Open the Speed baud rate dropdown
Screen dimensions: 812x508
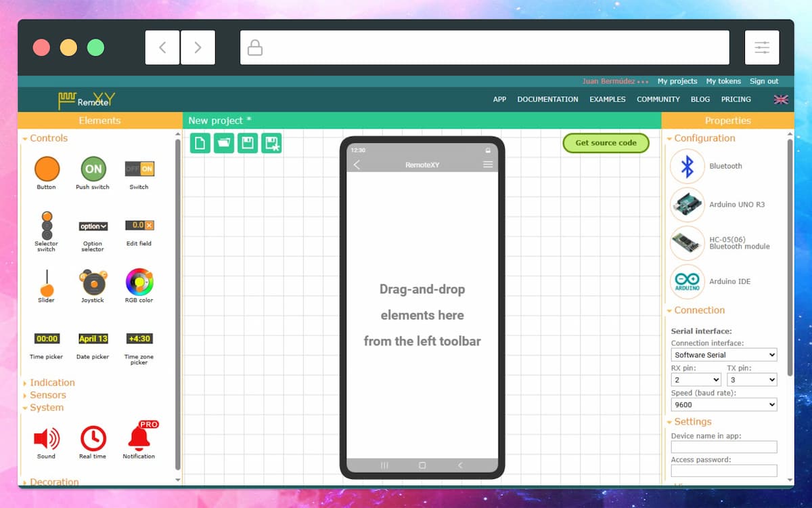[724, 404]
